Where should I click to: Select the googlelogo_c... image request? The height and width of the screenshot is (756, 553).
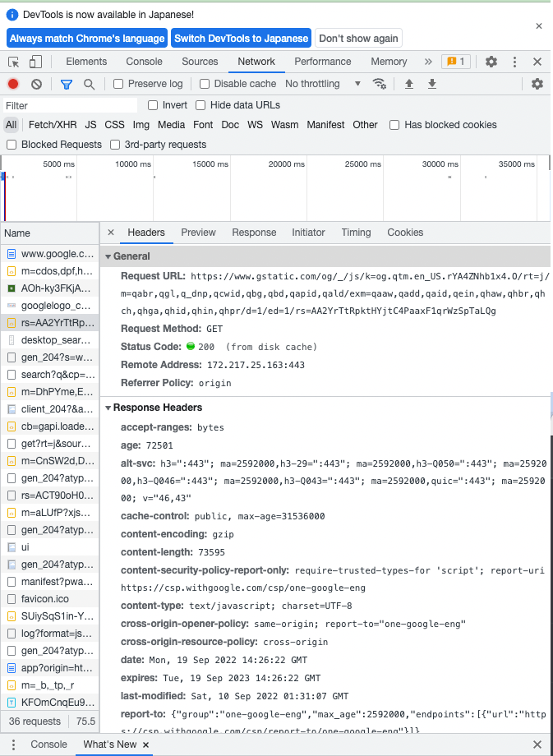tap(49, 306)
